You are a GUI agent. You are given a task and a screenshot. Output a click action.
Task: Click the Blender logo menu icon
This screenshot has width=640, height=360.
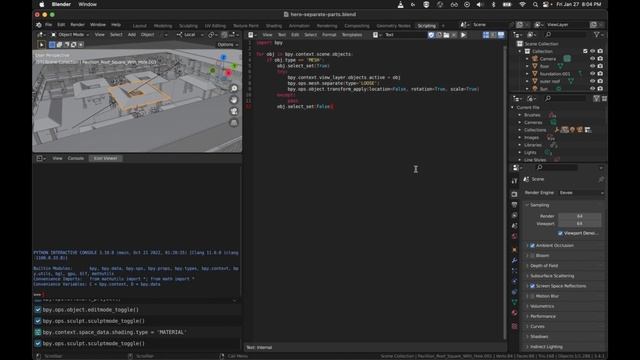38,25
